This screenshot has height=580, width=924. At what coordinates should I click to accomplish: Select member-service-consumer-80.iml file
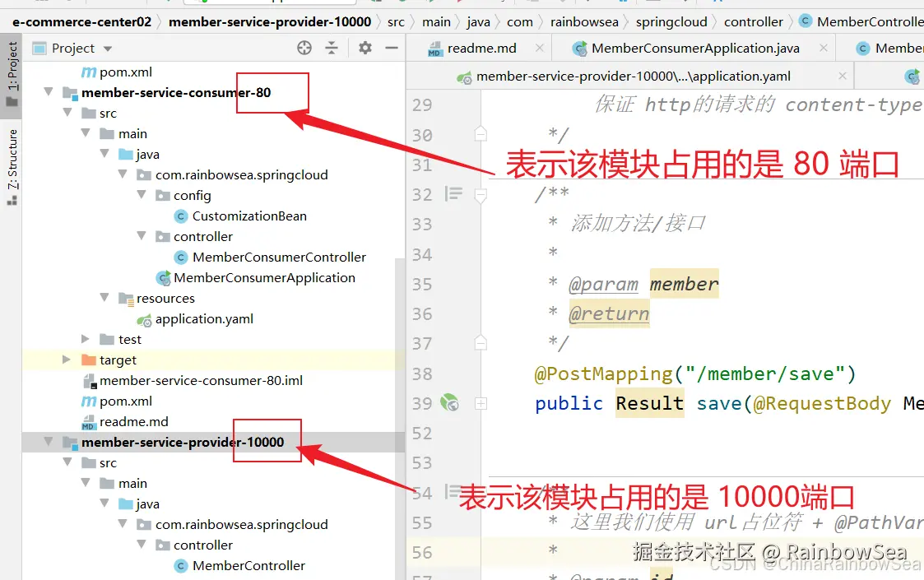point(201,381)
